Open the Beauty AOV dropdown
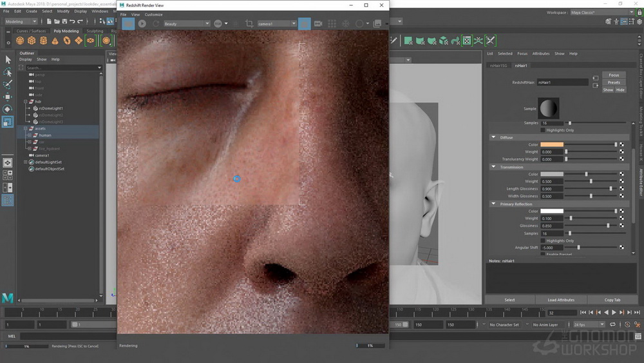Screen dimensions: 644x363 tap(187, 24)
